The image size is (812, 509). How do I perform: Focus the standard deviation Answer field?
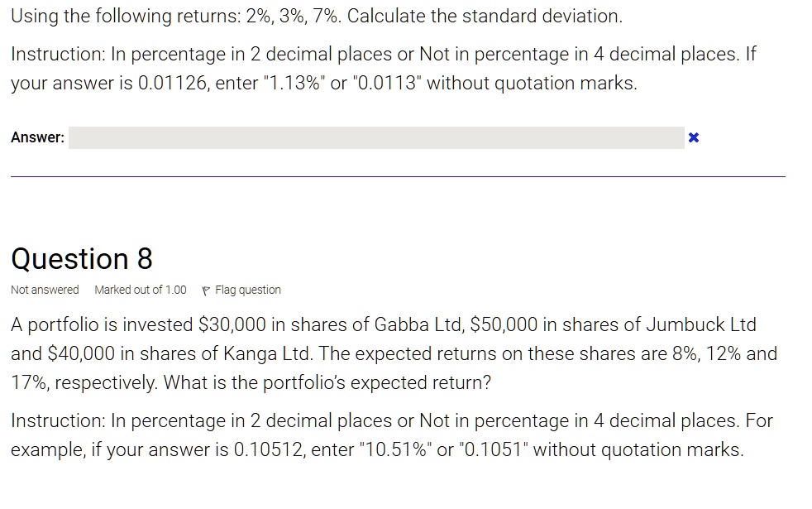click(376, 137)
